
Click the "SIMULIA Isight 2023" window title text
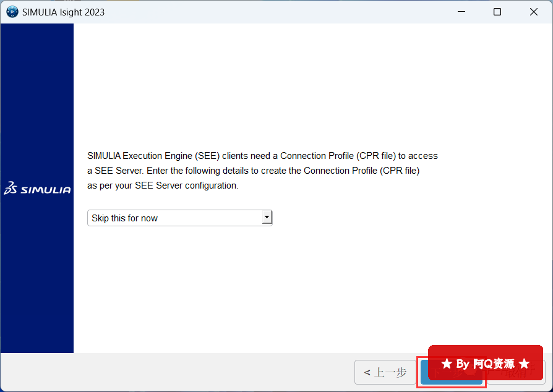pos(63,12)
